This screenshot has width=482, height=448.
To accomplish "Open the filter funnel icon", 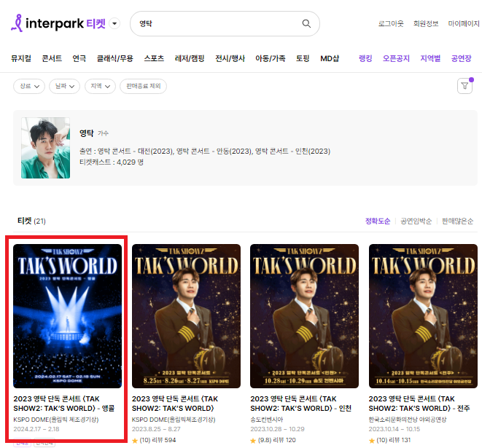I will click(464, 86).
